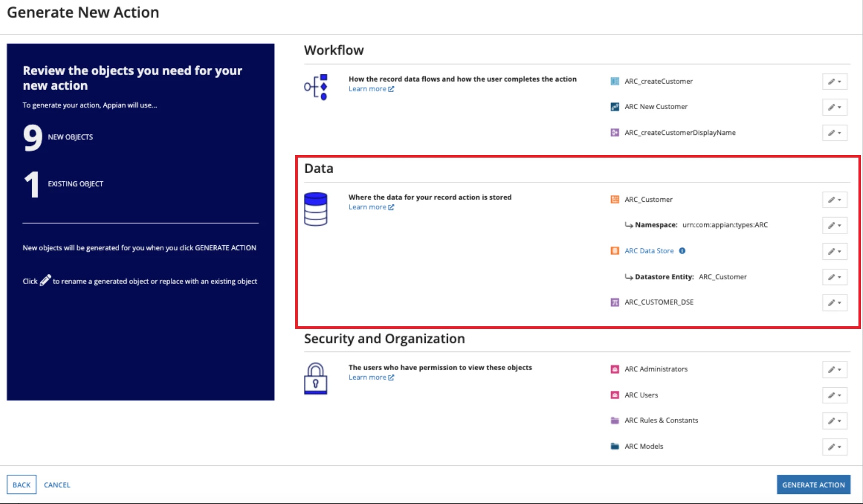Click the Security and Organization heading

click(x=384, y=339)
